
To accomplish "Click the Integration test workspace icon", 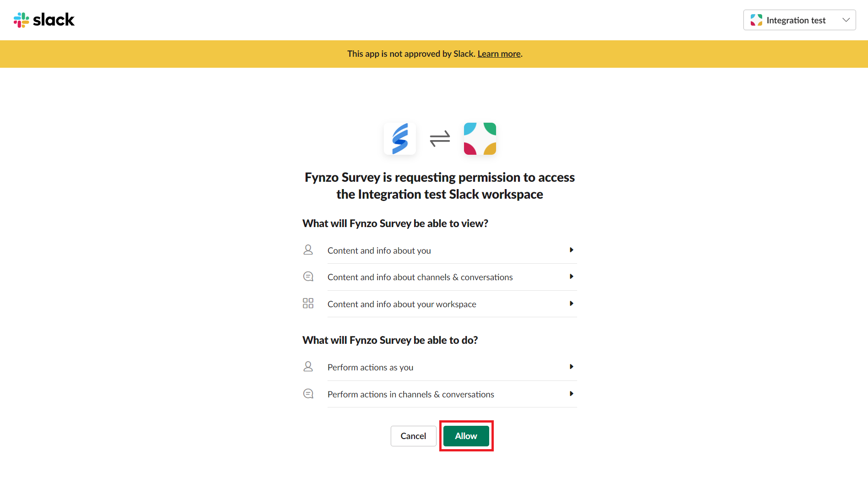I will point(480,139).
